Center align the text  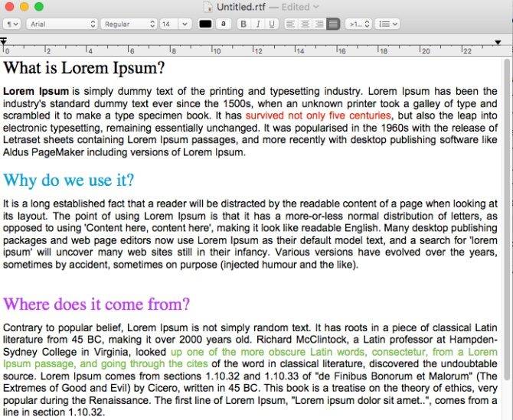tap(305, 24)
